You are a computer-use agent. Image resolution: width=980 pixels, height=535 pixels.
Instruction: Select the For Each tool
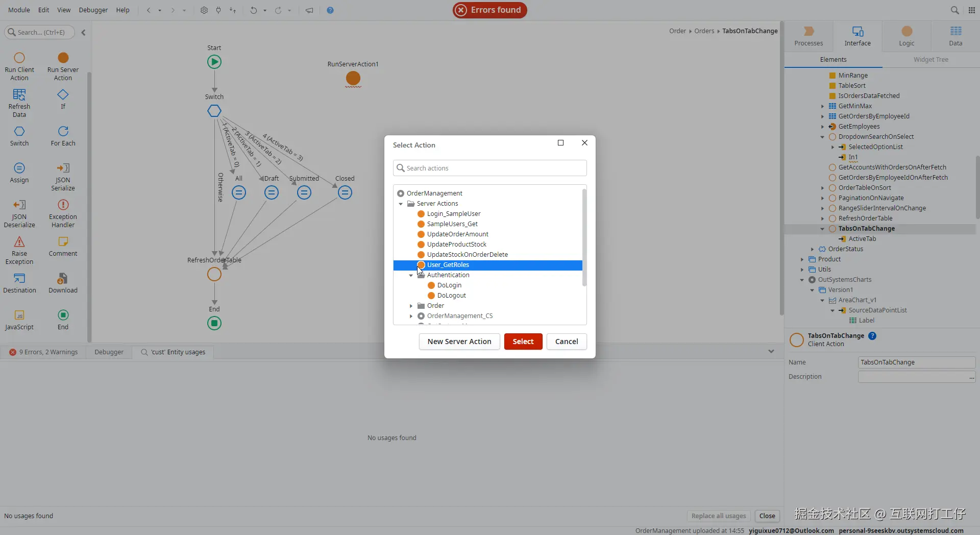(x=63, y=136)
